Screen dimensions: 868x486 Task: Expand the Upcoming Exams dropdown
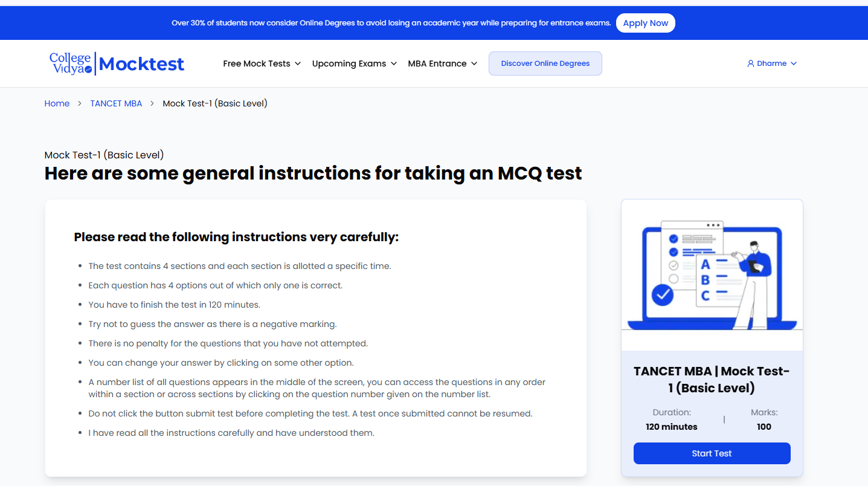click(394, 63)
